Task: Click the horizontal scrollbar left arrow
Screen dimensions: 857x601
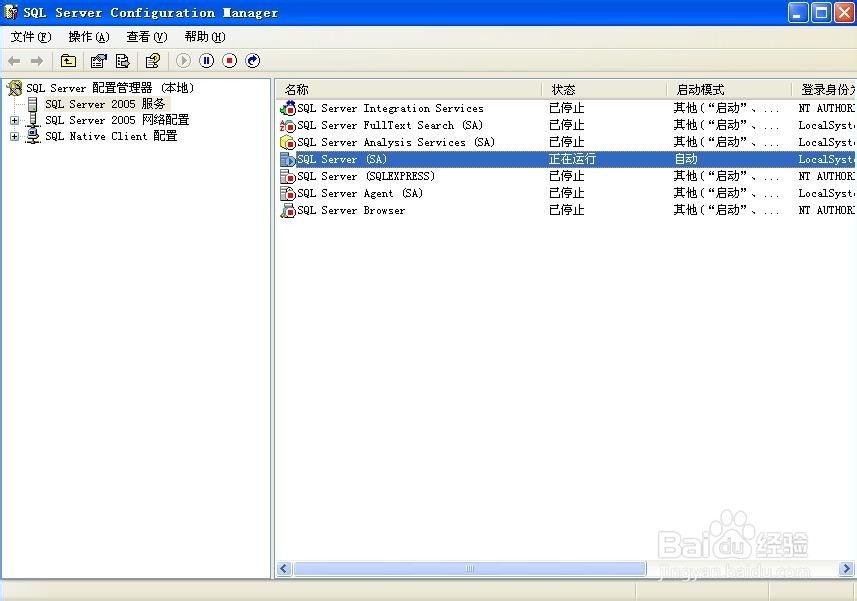Action: [283, 569]
